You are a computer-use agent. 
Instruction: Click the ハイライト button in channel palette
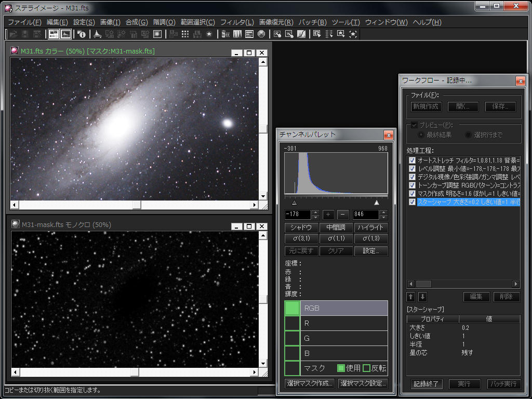(371, 228)
